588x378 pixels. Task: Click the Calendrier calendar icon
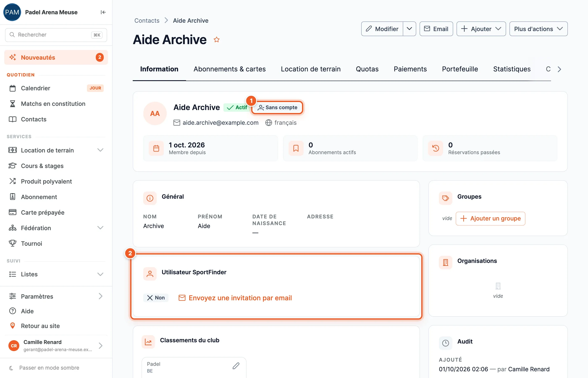click(13, 88)
